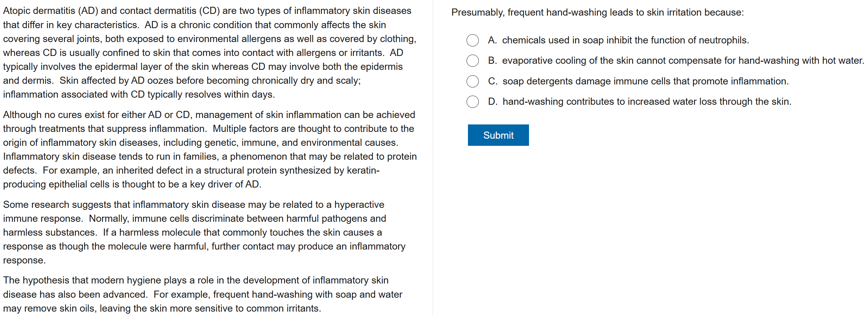Click the answer text about neutrophil function

pos(625,40)
